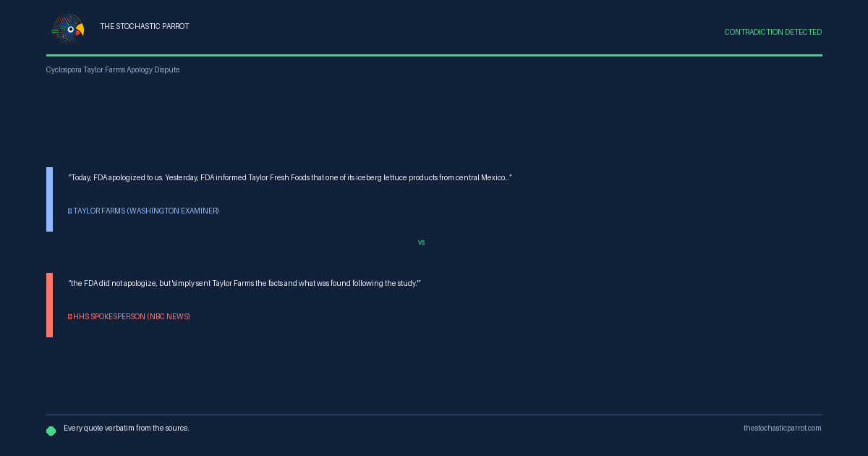868x456 pixels.
Task: Click the Stochastic Parrot logo icon
Action: [x=69, y=29]
